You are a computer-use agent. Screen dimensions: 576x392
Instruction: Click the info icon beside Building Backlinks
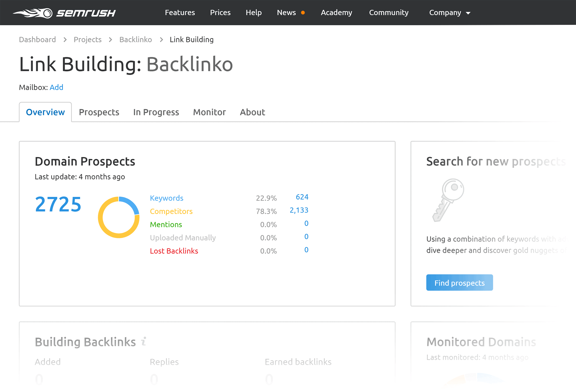pyautogui.click(x=144, y=341)
